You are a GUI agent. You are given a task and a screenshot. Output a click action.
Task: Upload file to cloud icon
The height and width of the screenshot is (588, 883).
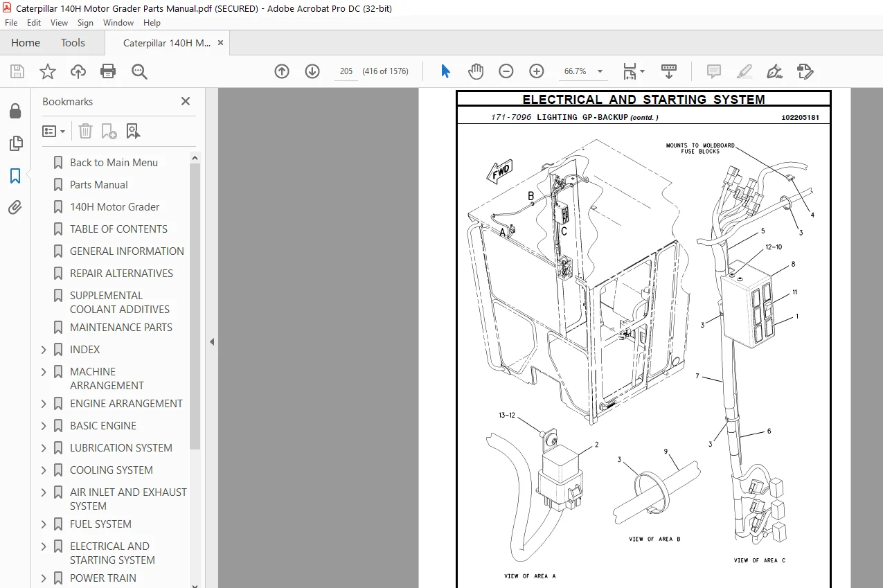78,71
